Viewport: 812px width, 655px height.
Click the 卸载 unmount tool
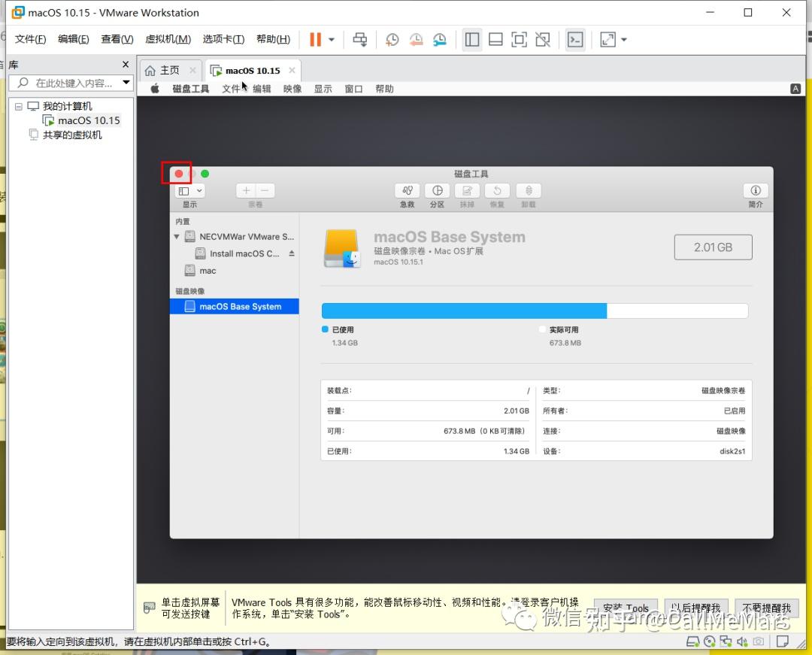tap(529, 190)
